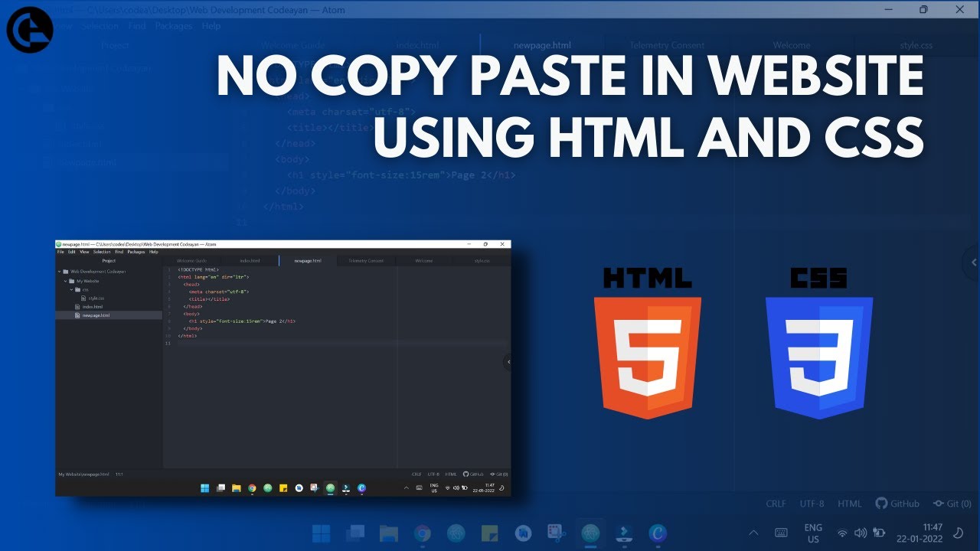Launch Chrome from inset taskbar
980x551 pixels.
coord(252,487)
